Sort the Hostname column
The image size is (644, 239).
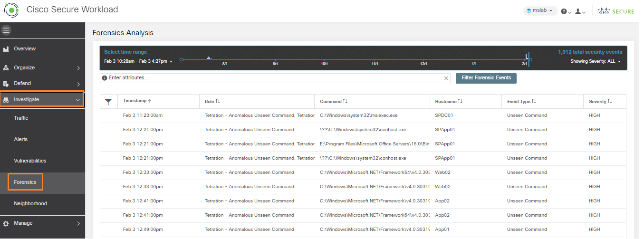pyautogui.click(x=460, y=101)
